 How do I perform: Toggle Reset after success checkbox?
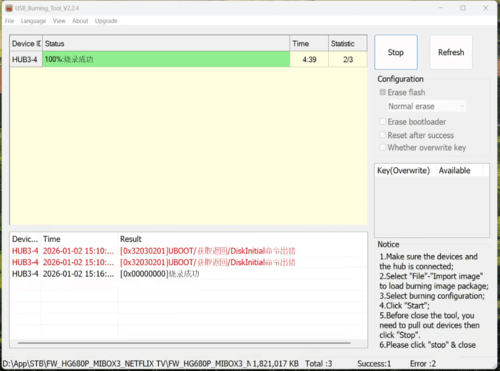[383, 135]
